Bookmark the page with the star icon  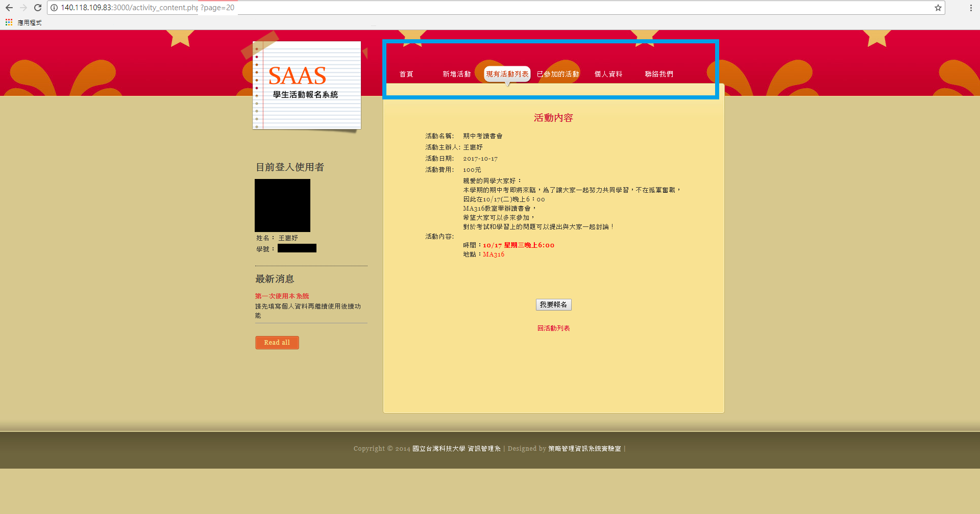(x=938, y=8)
